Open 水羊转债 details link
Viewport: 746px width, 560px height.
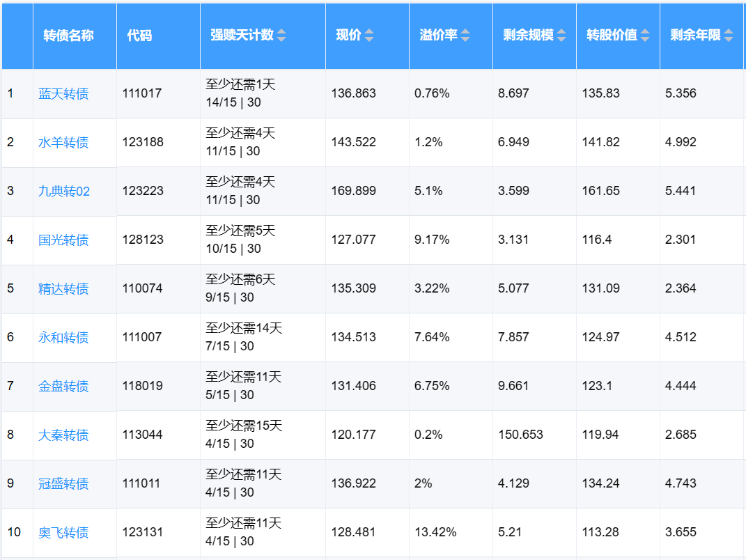[63, 142]
